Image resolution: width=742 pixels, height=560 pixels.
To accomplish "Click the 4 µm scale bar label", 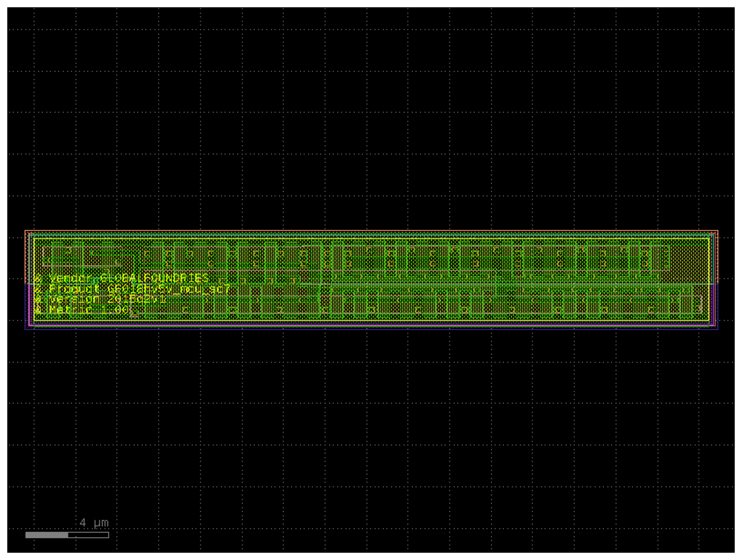I will 95,523.
